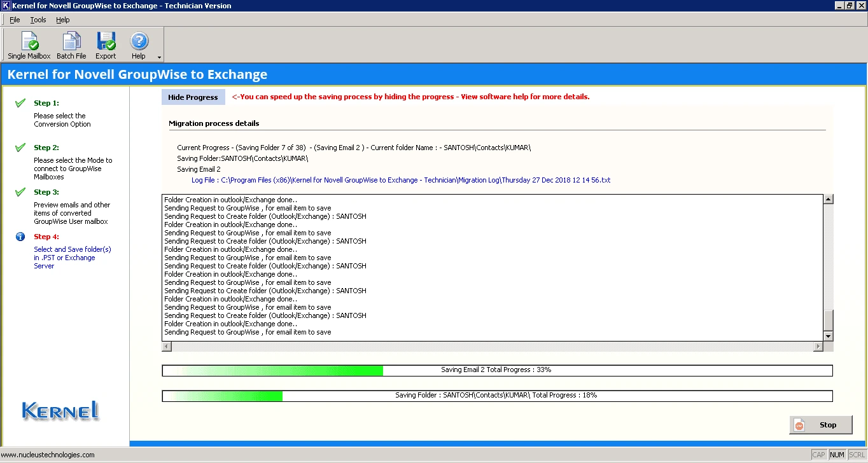868x463 pixels.
Task: Click last 'Sending Request to GroupWise' log line
Action: coord(248,332)
